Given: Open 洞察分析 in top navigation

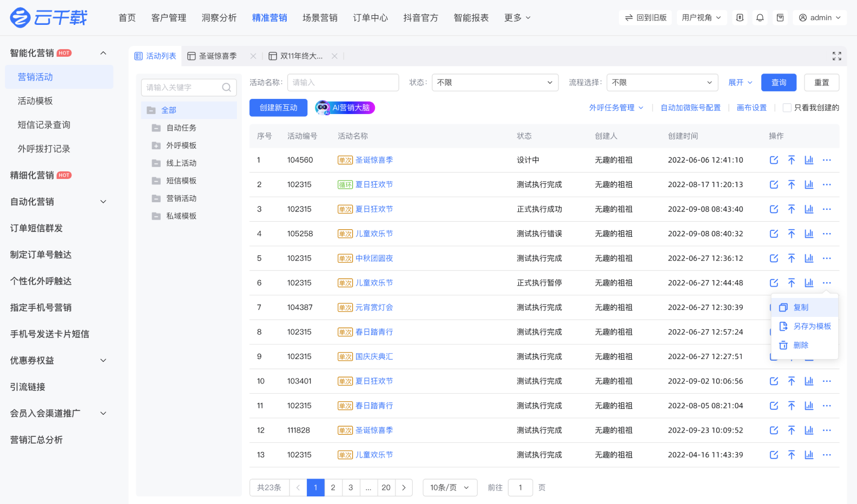Looking at the screenshot, I should (219, 18).
